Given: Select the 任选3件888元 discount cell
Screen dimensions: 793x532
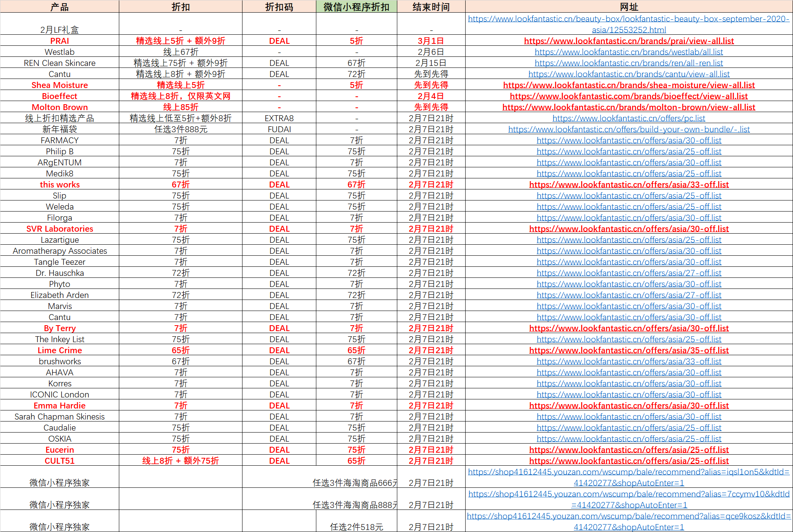Looking at the screenshot, I should (x=180, y=129).
